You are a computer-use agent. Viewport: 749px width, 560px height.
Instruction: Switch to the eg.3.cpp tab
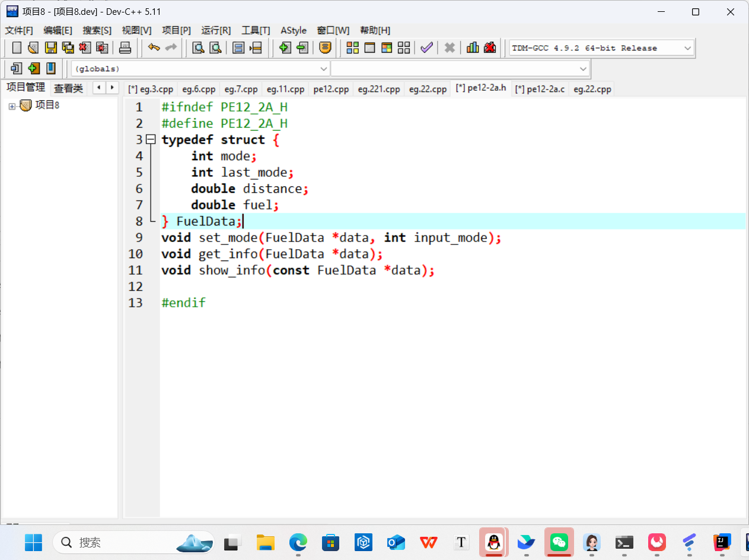coord(151,89)
